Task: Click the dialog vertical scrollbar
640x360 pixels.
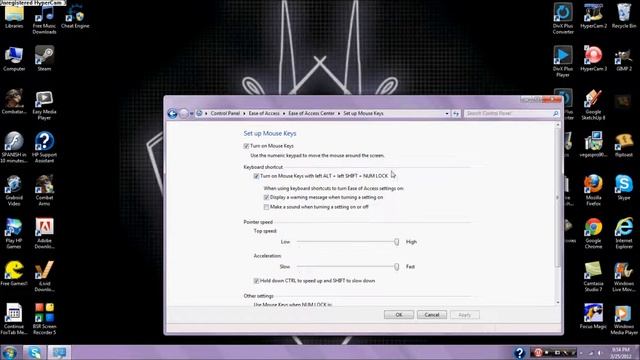Action: [x=558, y=197]
